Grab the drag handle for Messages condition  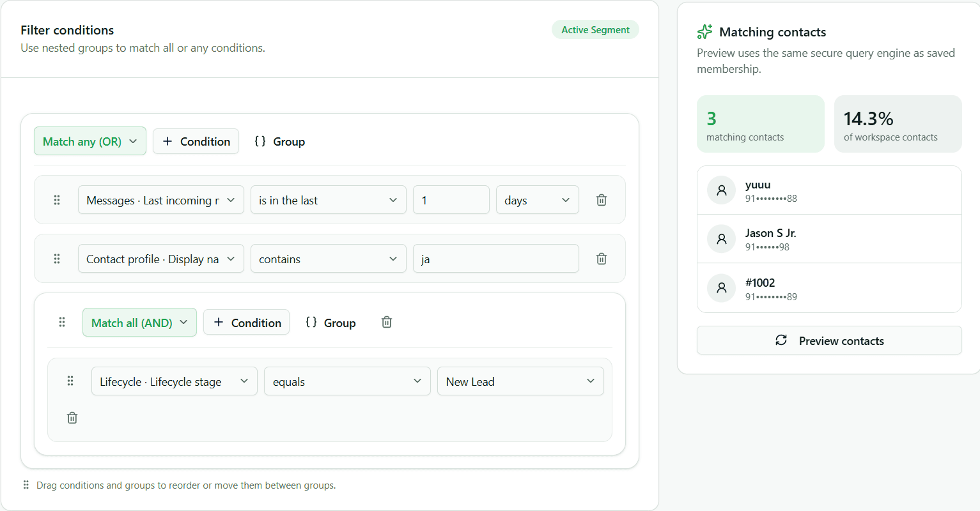[57, 200]
